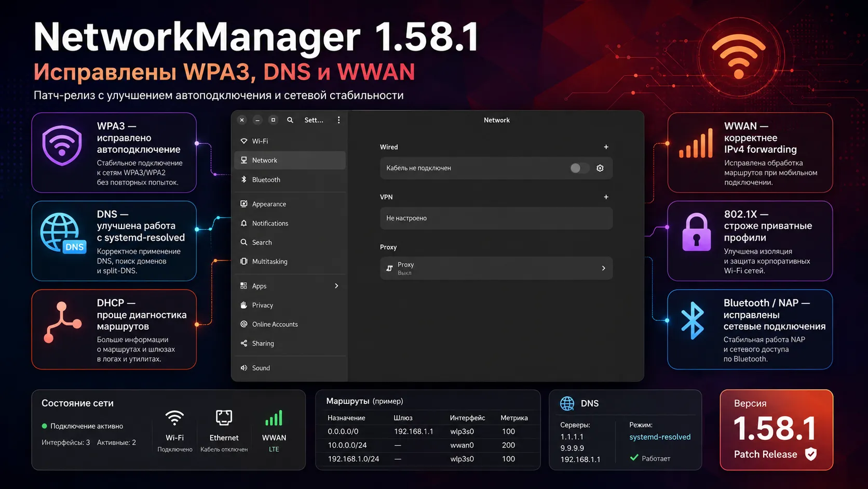The height and width of the screenshot is (489, 868).
Task: Toggle the wired 'Кабель не подключен' switch
Action: point(579,168)
